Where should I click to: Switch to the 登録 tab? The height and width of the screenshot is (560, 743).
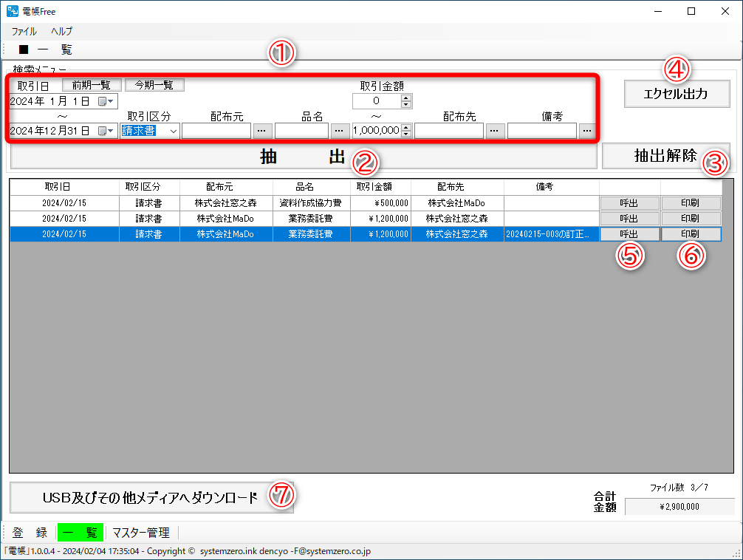(31, 532)
